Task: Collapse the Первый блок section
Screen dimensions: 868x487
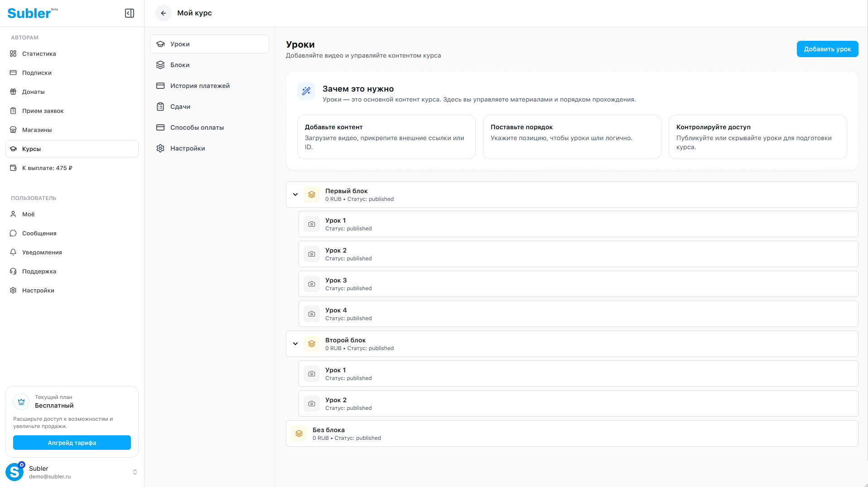Action: [x=295, y=195]
